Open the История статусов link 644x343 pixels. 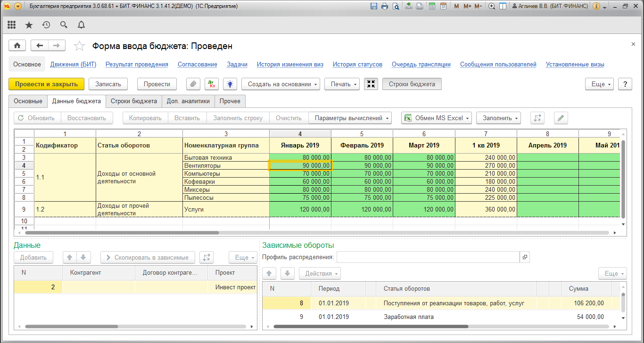click(357, 65)
